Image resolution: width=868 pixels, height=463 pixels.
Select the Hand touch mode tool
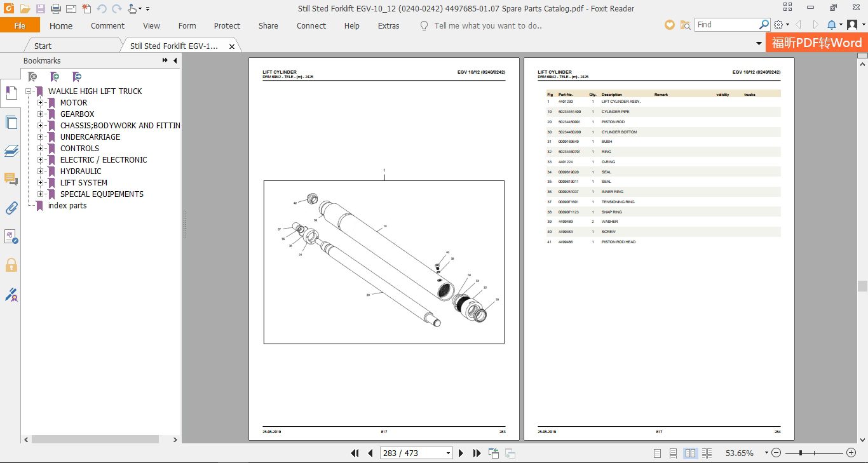(x=132, y=9)
